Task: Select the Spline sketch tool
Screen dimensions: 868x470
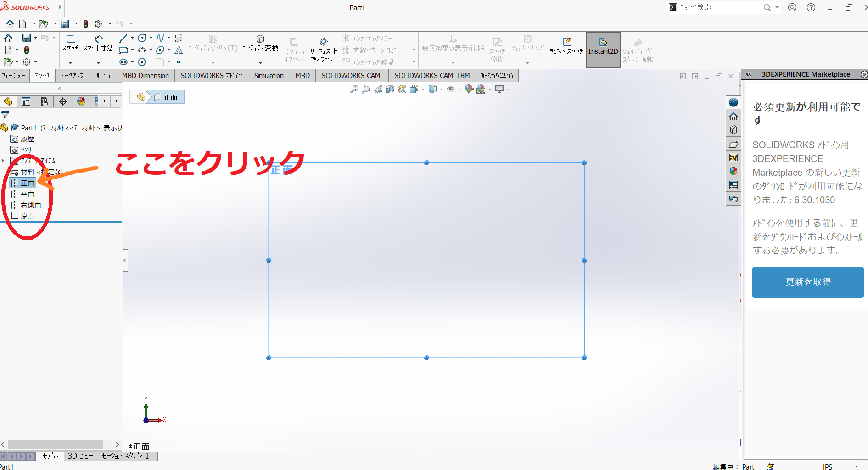Action: 160,38
